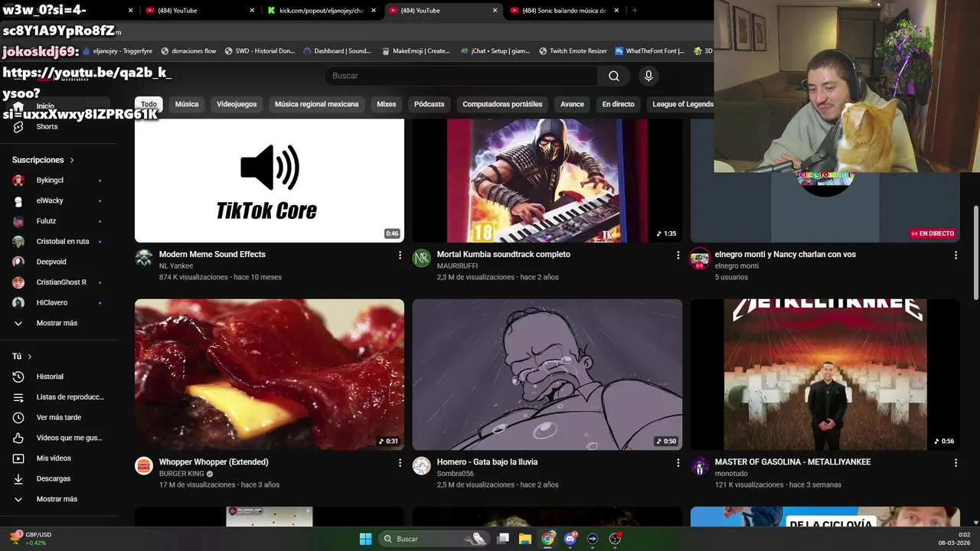The height and width of the screenshot is (551, 980).
Task: Open options menu for Mortal Kumbia soundtrack
Action: [678, 255]
